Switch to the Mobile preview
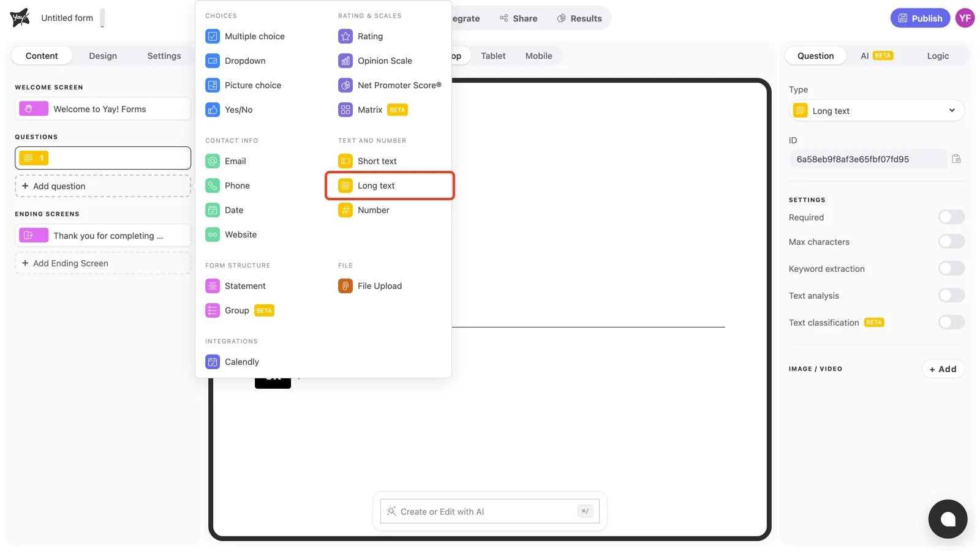Screen dimensions: 980x551 tap(538, 56)
